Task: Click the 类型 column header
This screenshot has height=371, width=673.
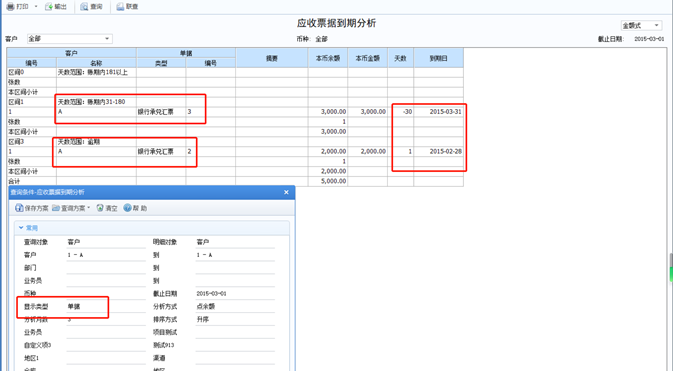Action: pyautogui.click(x=161, y=63)
